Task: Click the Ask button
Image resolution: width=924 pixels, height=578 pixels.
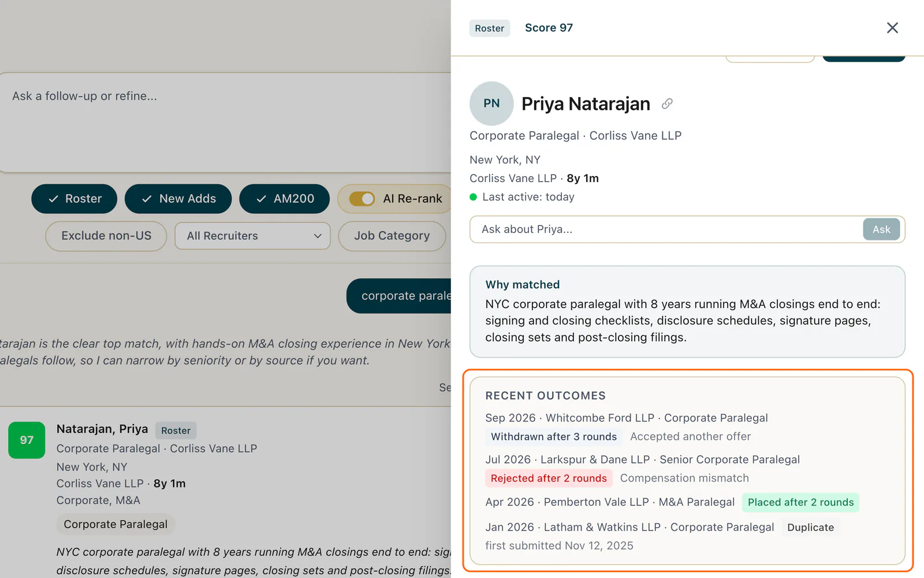Action: [881, 229]
